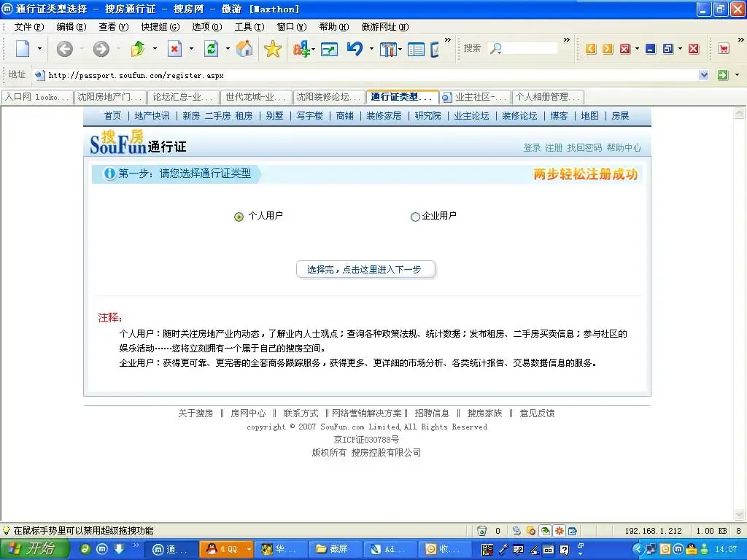Click into the address bar URL field

click(371, 75)
